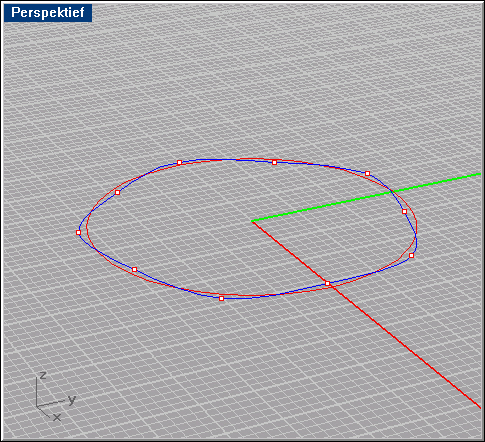This screenshot has height=442, width=485.
Task: Select the control point on the red X-axis line
Action: 327,283
